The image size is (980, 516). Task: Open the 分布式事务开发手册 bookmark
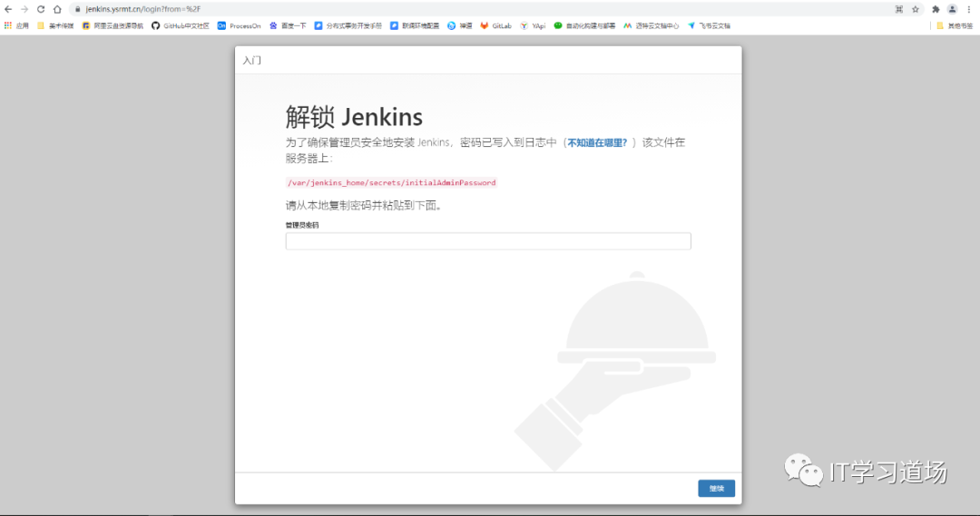click(348, 25)
